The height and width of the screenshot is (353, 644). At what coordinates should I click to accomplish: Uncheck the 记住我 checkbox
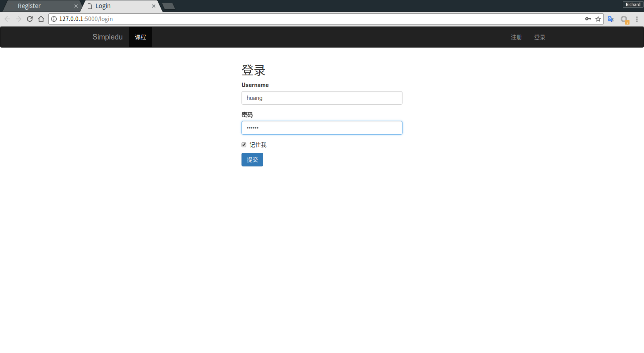tap(244, 145)
